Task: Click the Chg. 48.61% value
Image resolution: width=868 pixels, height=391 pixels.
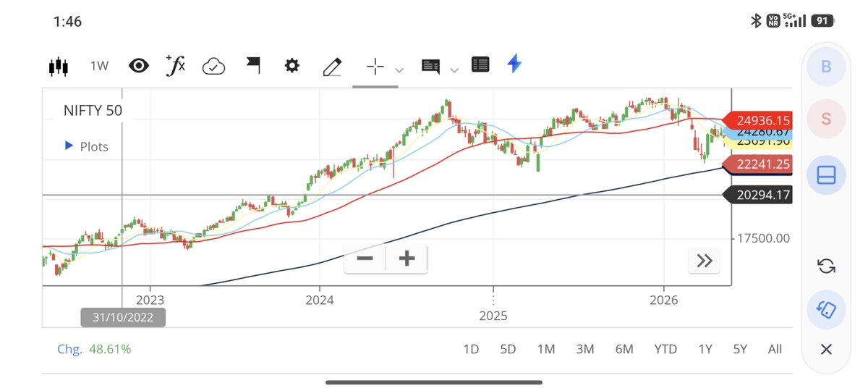Action: pos(94,349)
